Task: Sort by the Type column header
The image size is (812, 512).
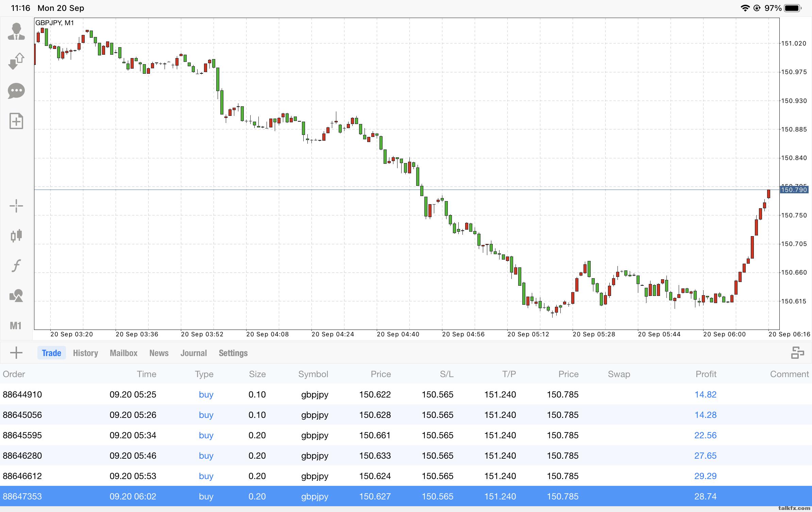Action: tap(204, 374)
